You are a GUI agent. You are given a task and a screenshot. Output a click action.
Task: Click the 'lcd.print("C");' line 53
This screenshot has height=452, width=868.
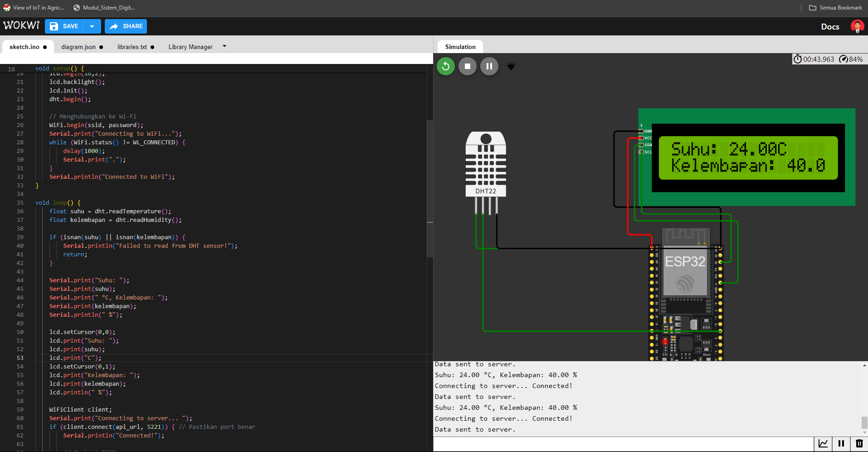pos(75,358)
